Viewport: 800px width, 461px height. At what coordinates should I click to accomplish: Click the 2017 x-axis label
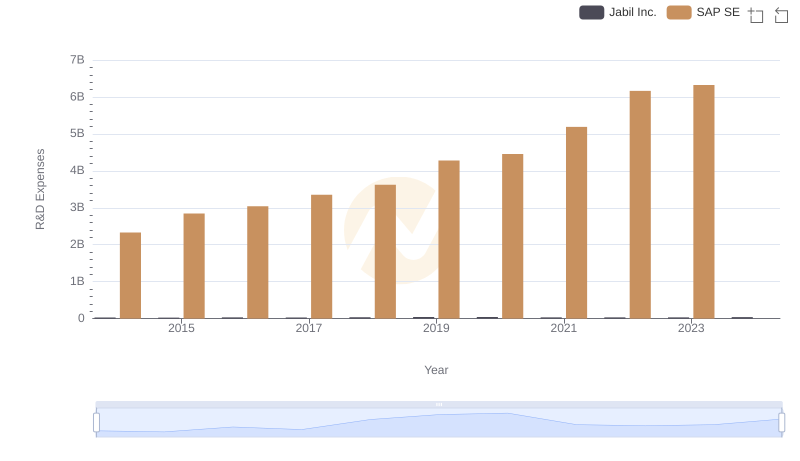309,328
